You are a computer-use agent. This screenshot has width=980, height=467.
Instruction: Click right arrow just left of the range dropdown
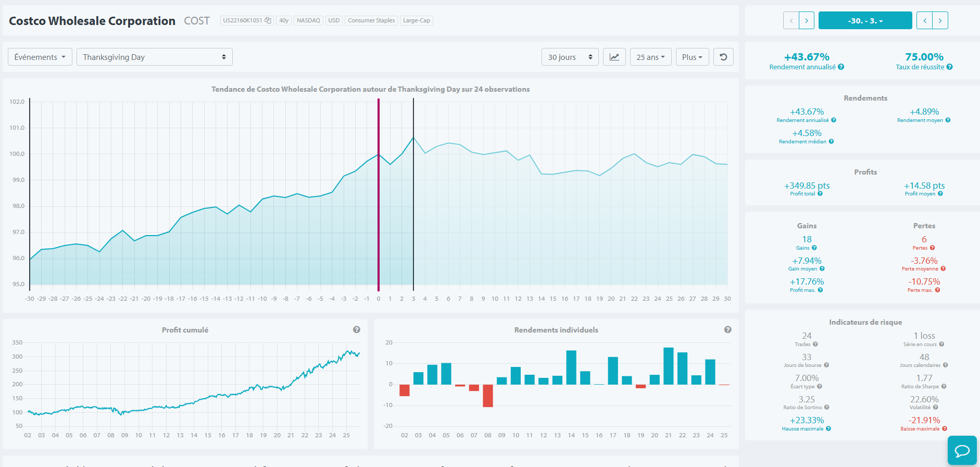click(x=807, y=20)
